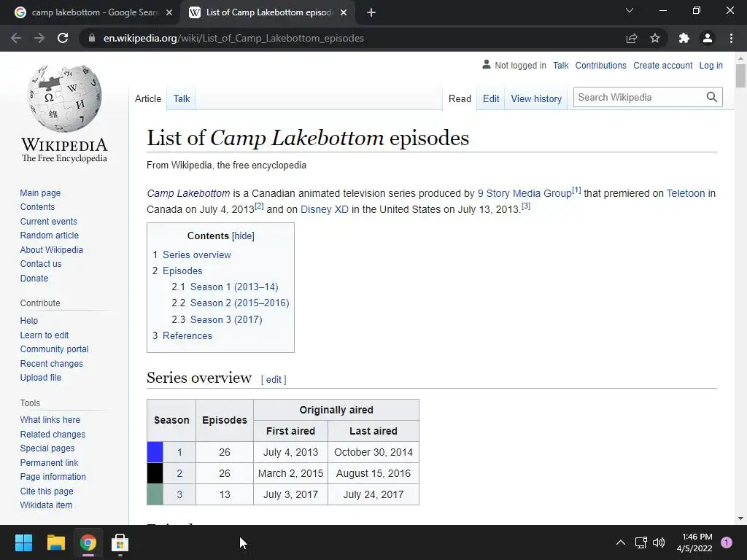Open the Talk tab
The image size is (747, 560).
(x=182, y=98)
